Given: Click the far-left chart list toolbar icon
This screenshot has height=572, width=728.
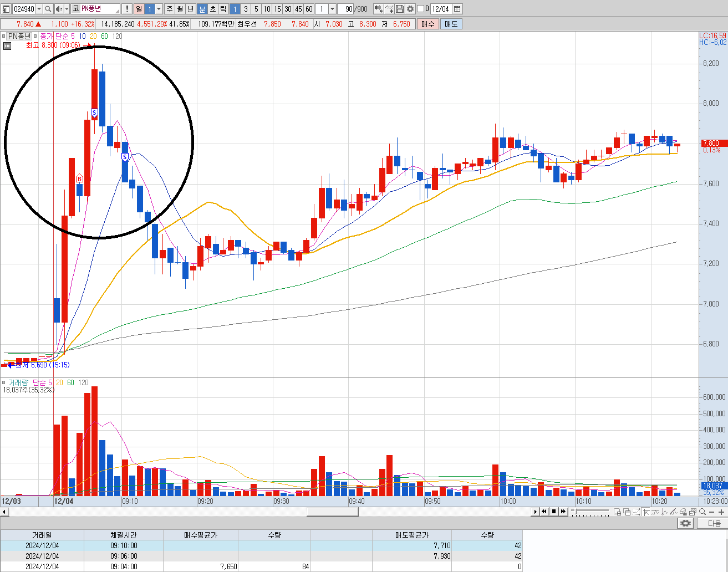Looking at the screenshot, I should coord(6,9).
